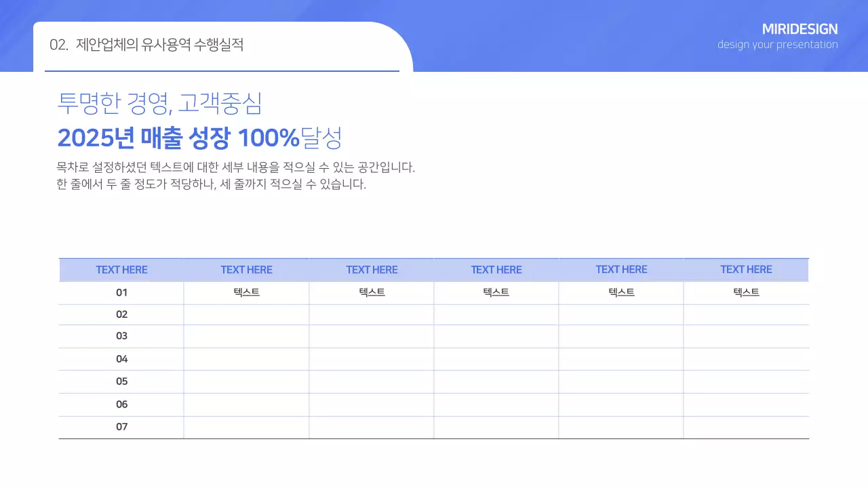Select the "텍스트" cell in the last column

click(746, 292)
